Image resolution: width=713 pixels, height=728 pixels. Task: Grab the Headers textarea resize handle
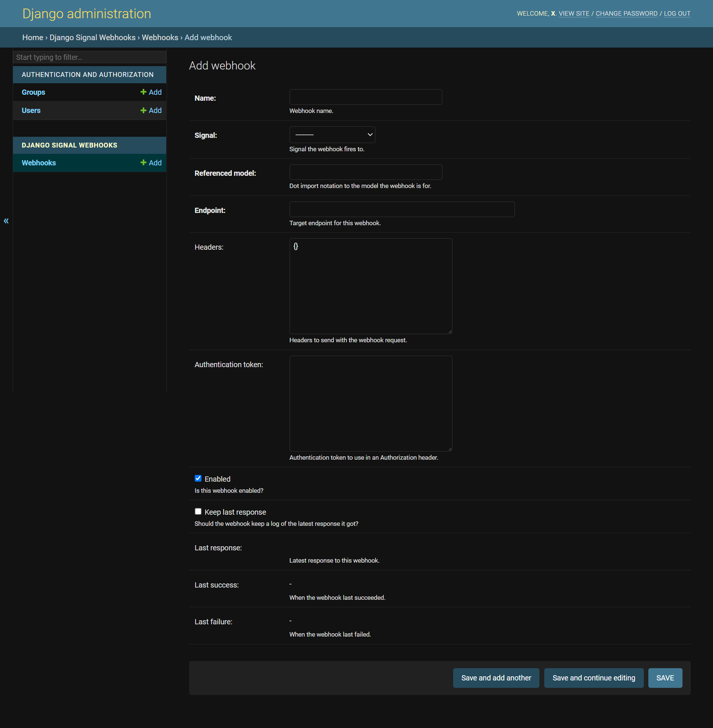(450, 331)
